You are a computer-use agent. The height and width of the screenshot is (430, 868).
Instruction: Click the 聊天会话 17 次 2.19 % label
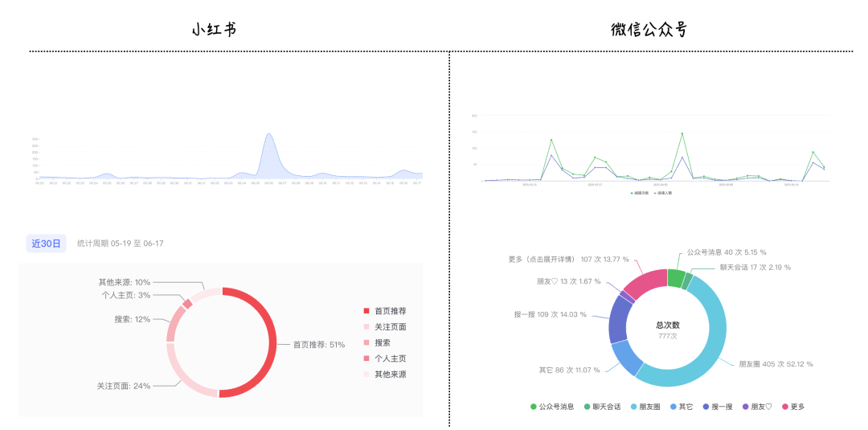[755, 268]
